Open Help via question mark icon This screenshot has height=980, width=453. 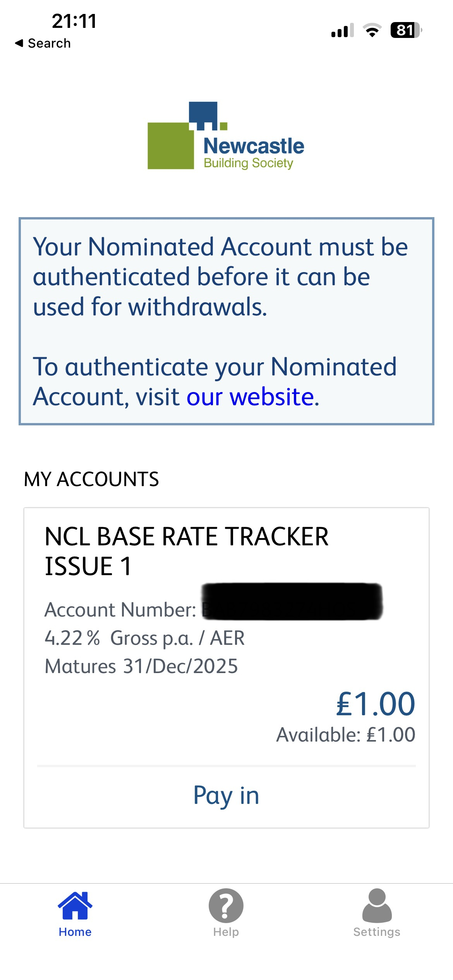click(x=226, y=906)
